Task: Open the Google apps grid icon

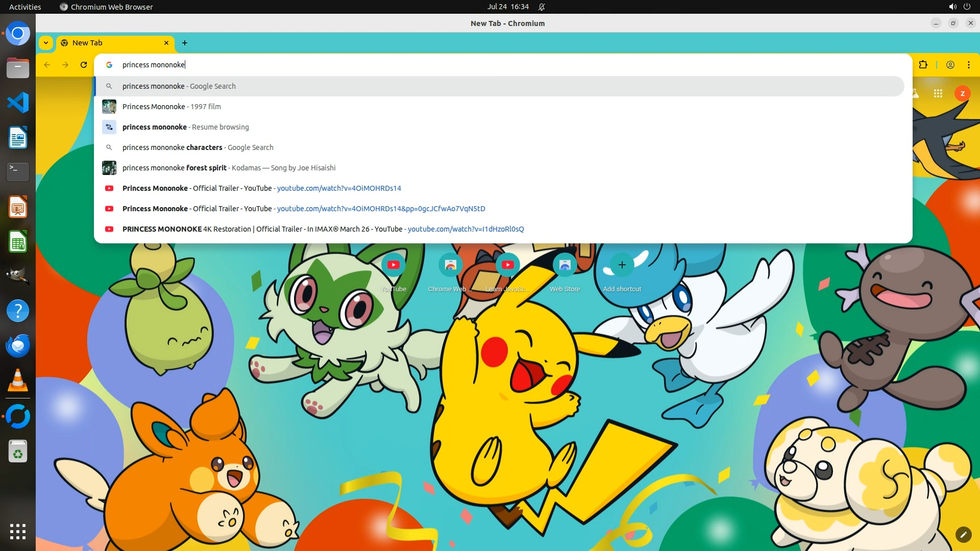Action: coord(938,93)
